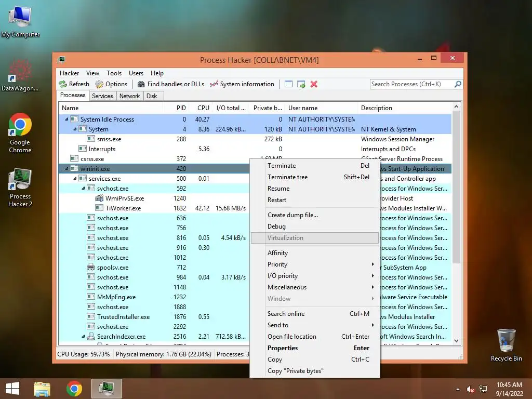Screen dimensions: 532x399
Task: Open Google Chrome desktop shortcut
Action: tap(20, 132)
